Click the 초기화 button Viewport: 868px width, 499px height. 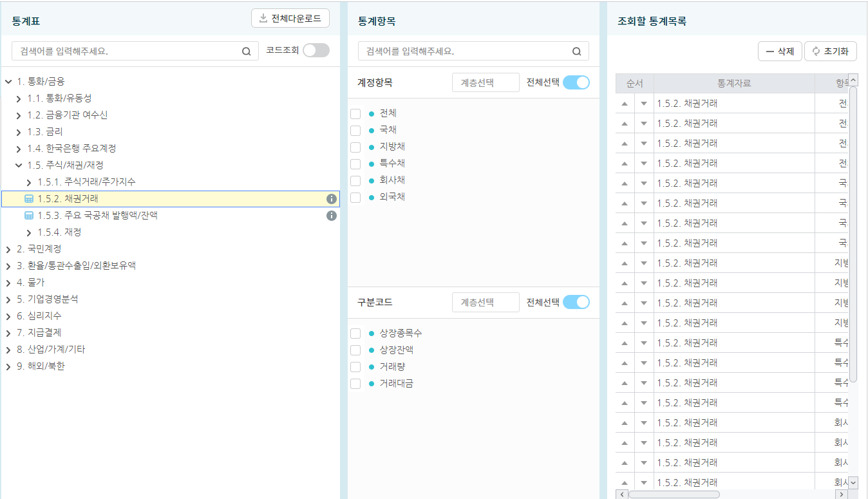click(x=831, y=52)
